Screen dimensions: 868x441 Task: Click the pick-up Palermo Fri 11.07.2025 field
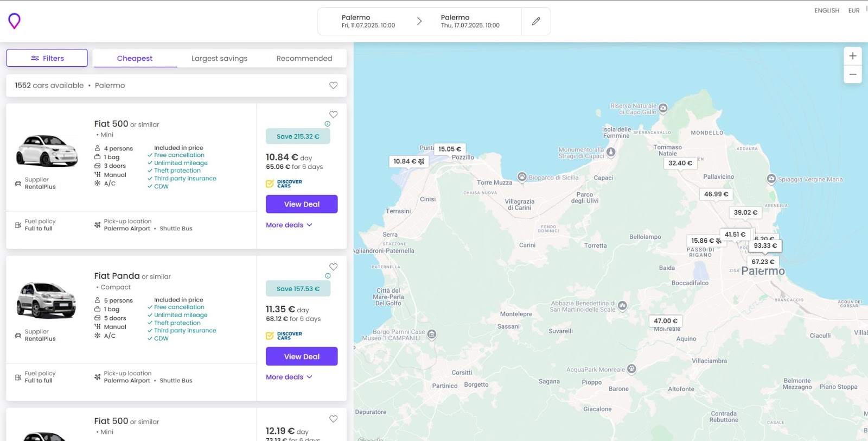(368, 21)
